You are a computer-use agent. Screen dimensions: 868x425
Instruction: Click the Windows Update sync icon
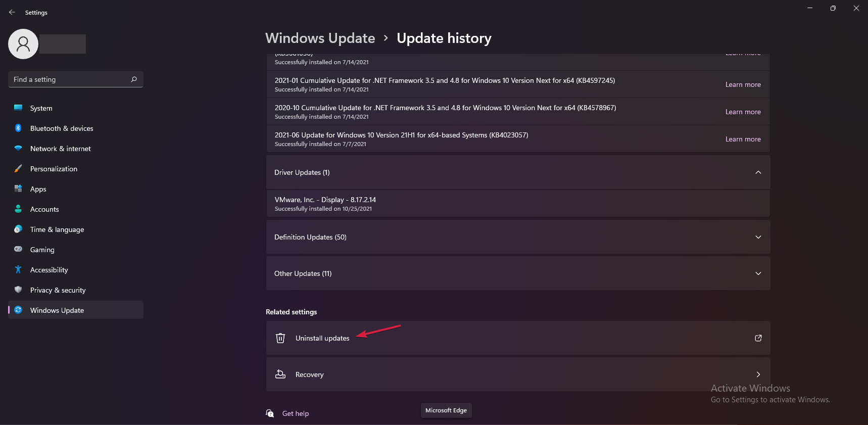pos(18,310)
